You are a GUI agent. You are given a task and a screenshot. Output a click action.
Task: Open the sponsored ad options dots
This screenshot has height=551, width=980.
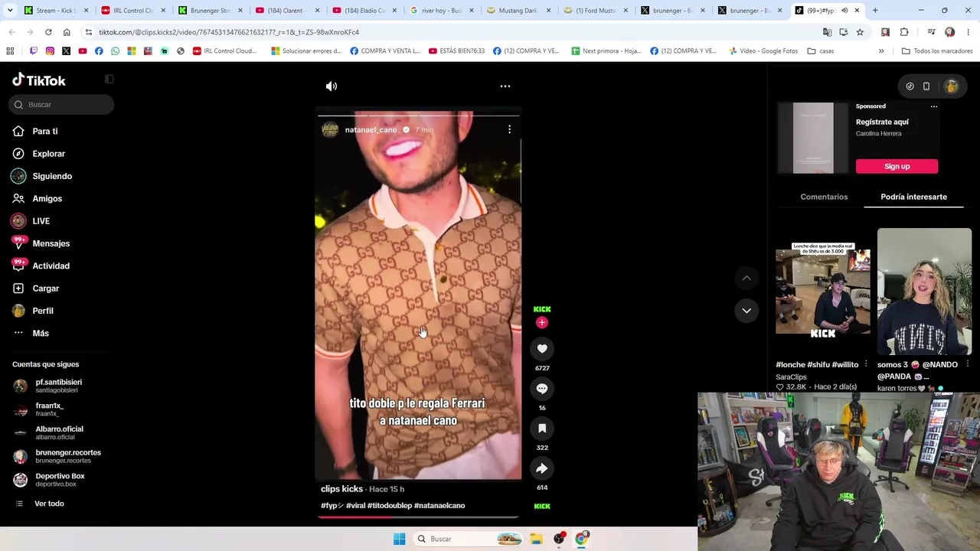pyautogui.click(x=934, y=106)
